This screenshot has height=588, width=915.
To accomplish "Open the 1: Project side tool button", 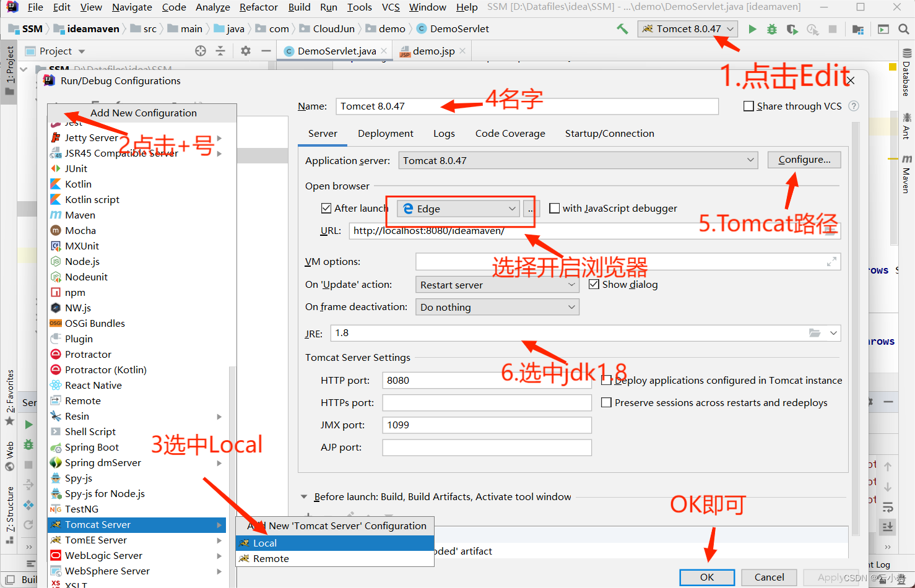I will click(x=9, y=71).
